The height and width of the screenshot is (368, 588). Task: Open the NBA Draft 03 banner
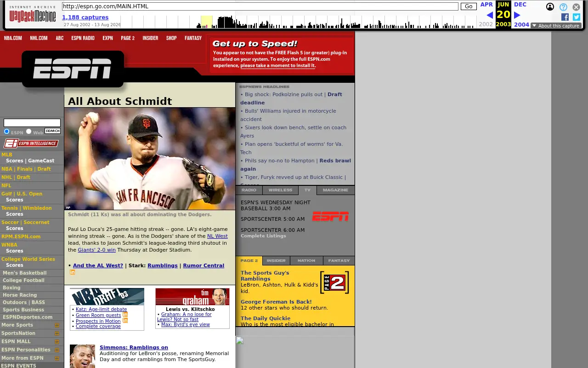(x=107, y=297)
